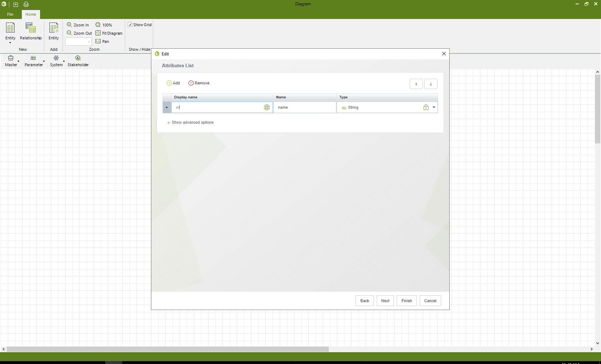Click the Zoom In tool
601x364 pixels.
click(78, 25)
